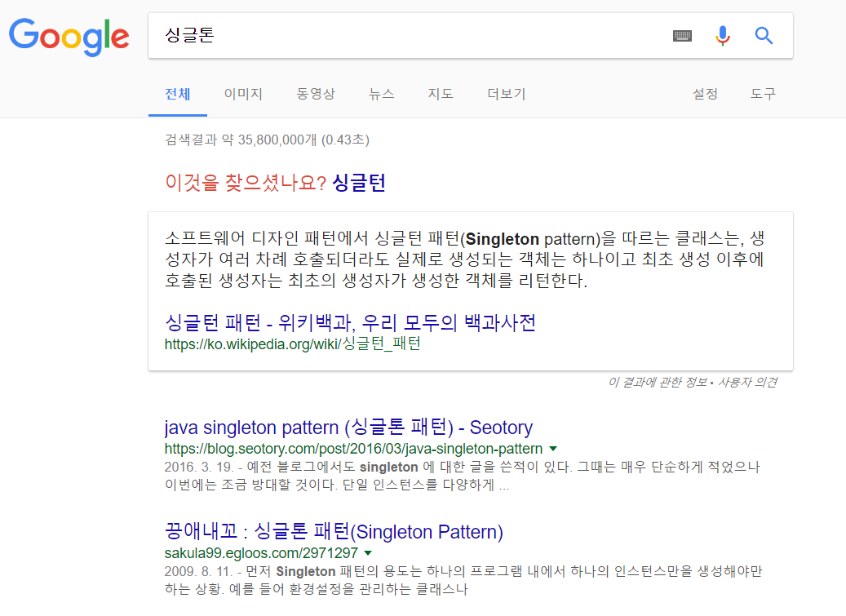Open 이 결과에 관한 정보 link

pyautogui.click(x=658, y=382)
